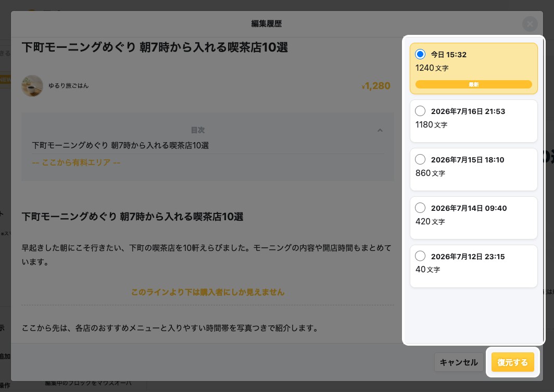This screenshot has width=554, height=392.
Task: Click the paragraph starting 早起きした朝にこそ行きたい
Action: tap(207, 255)
